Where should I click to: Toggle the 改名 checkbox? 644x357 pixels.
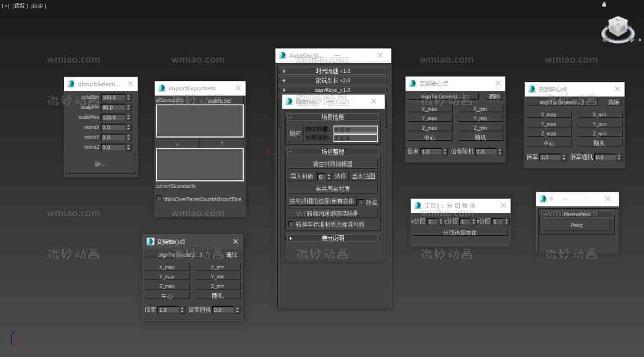tap(360, 202)
